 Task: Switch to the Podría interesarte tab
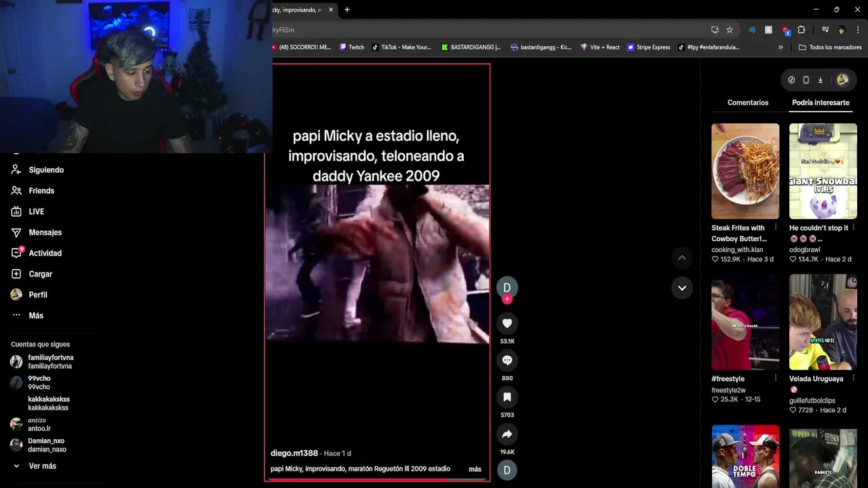[821, 103]
